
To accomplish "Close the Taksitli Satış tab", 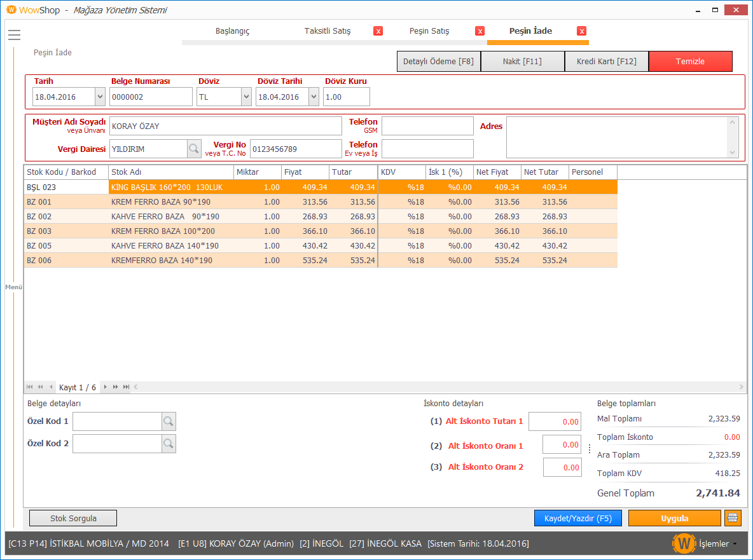I will (x=378, y=31).
